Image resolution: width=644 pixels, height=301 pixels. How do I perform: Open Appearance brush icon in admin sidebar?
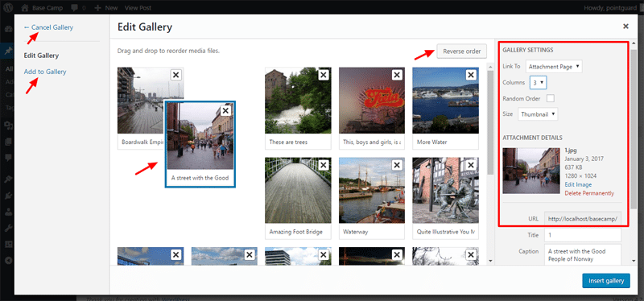point(8,179)
